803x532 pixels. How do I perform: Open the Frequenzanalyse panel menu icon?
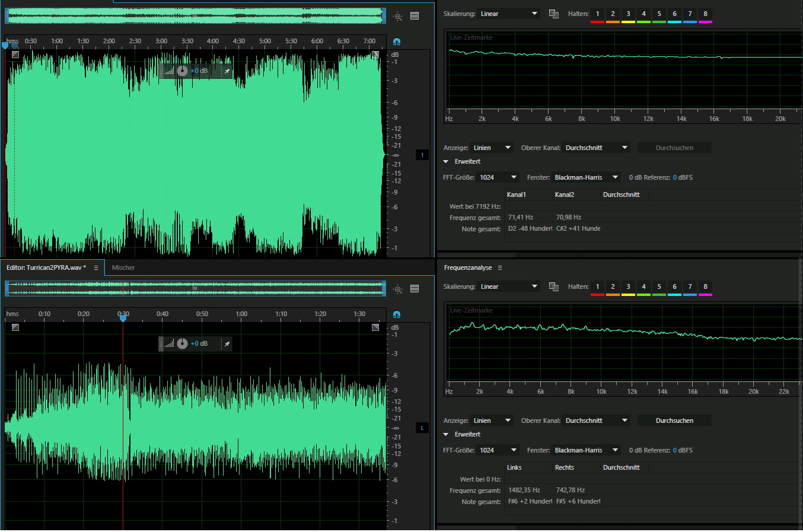500,268
